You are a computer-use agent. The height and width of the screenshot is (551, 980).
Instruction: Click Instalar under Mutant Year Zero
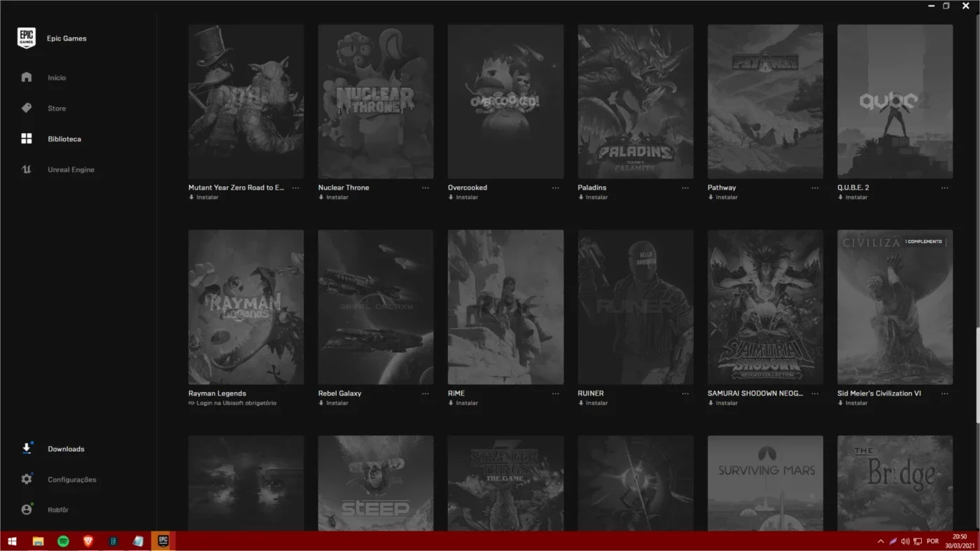[x=204, y=197]
